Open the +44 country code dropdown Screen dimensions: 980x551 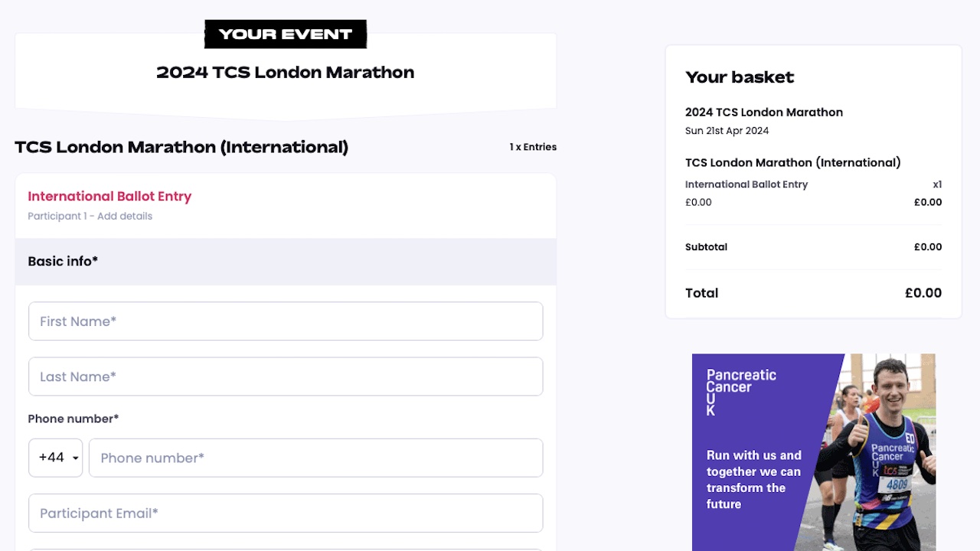[55, 458]
